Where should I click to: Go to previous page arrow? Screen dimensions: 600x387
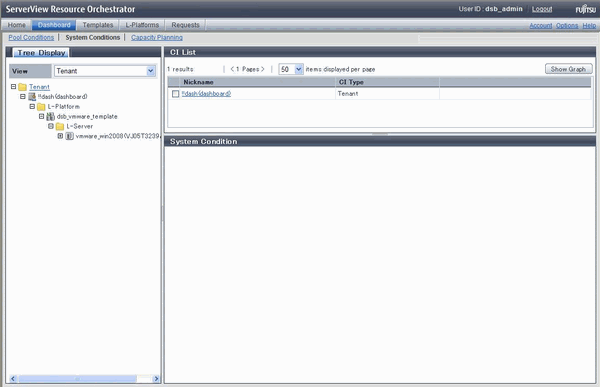[232, 69]
